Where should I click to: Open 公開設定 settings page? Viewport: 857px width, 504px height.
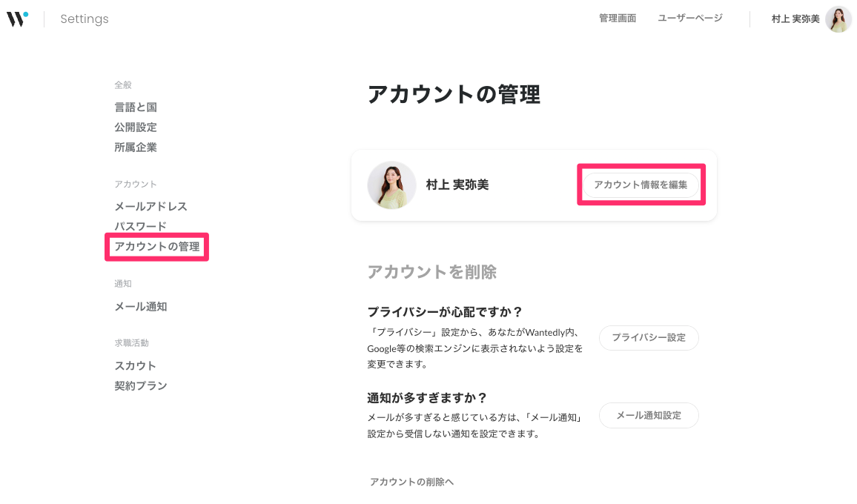(136, 127)
